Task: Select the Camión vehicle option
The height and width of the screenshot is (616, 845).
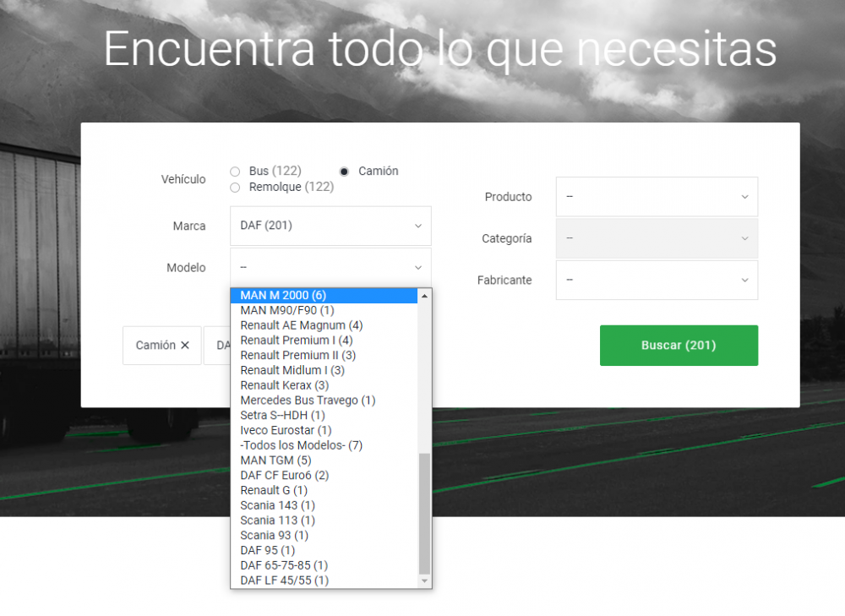Action: coord(344,171)
